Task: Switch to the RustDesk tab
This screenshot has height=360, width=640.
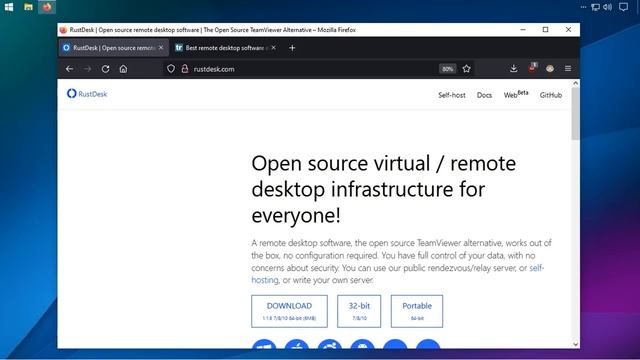Action: pos(113,48)
